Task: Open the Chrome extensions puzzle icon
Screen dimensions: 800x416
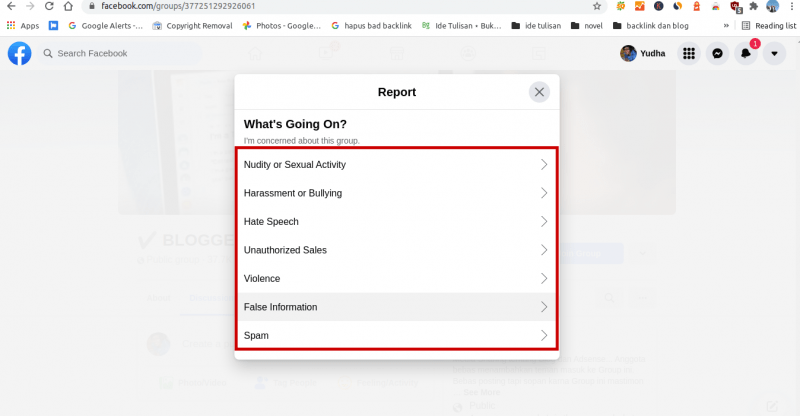Action: pyautogui.click(x=754, y=6)
